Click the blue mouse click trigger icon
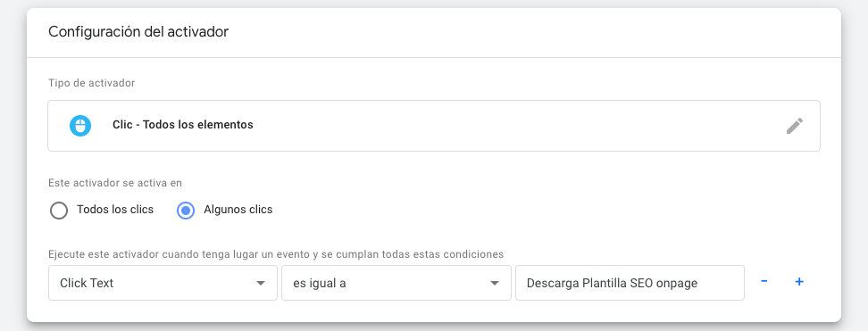 coord(80,126)
